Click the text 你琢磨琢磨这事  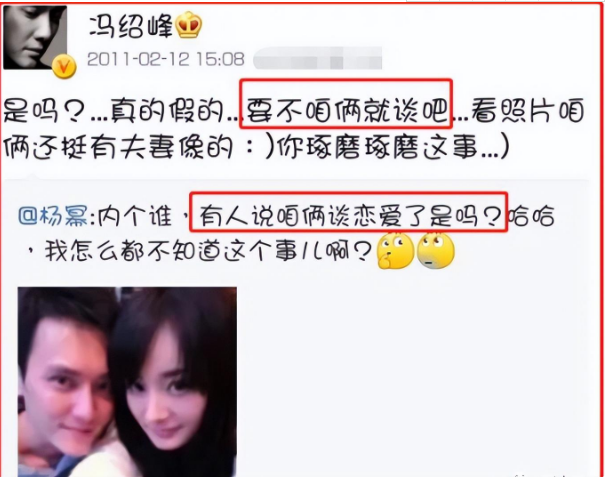[x=376, y=147]
